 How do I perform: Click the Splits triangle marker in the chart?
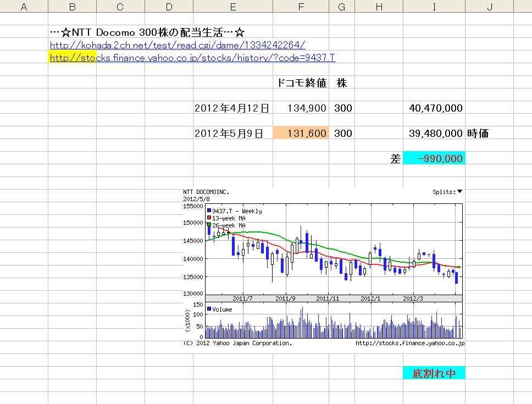460,192
